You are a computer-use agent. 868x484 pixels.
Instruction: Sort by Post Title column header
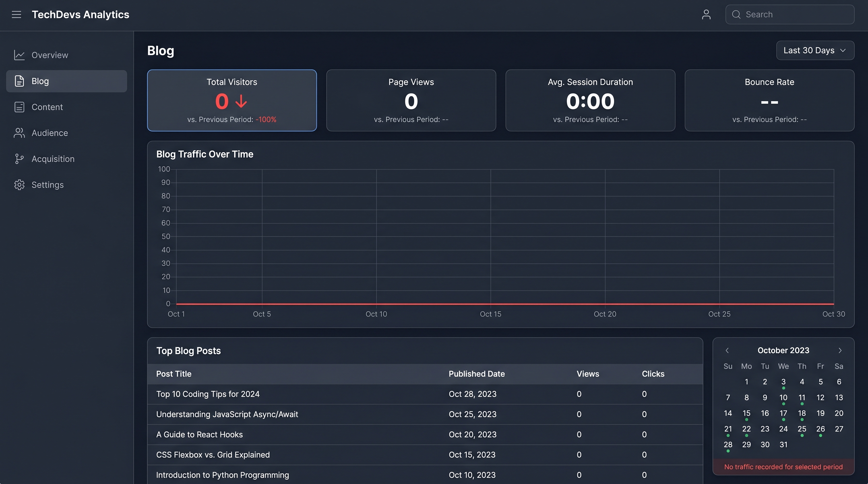[173, 374]
